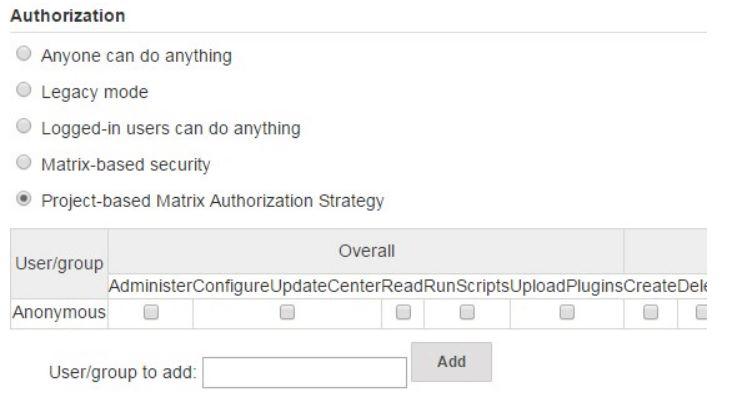
Task: Check RunScripts permission for Anonymous
Action: click(466, 313)
